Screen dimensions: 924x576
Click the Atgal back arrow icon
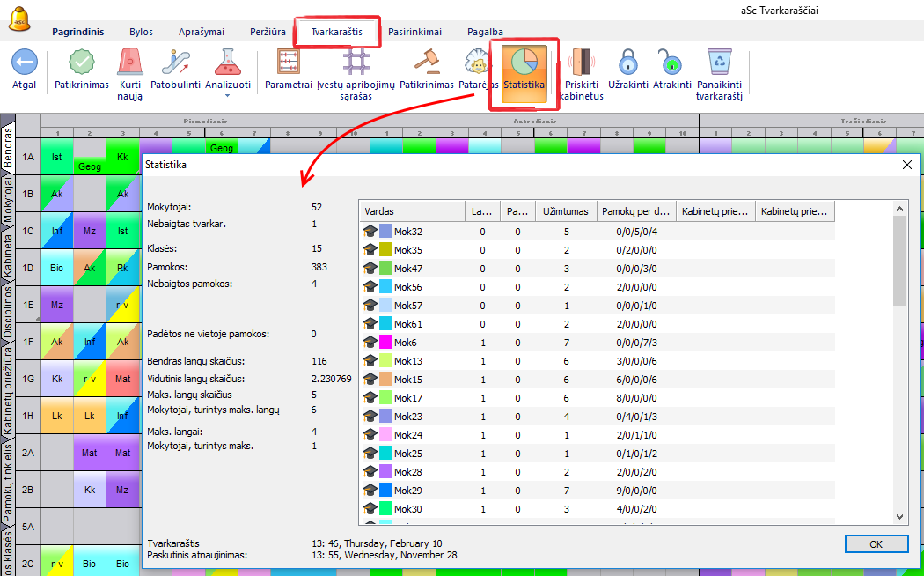click(x=25, y=63)
